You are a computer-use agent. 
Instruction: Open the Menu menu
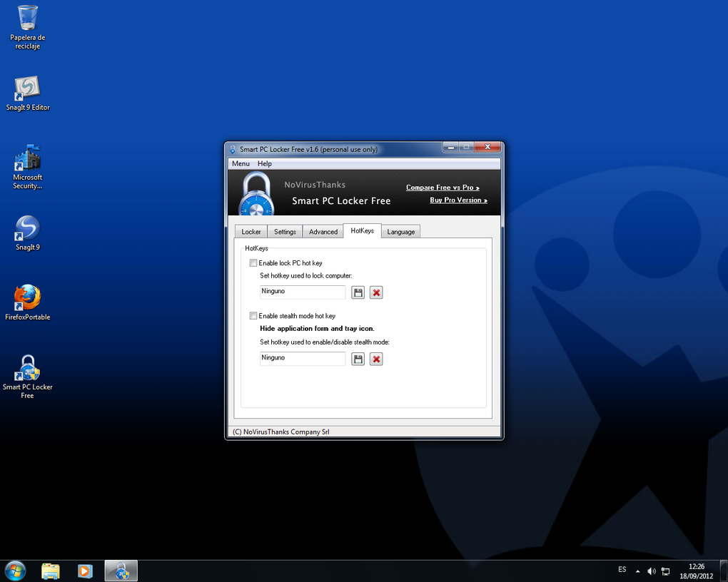tap(241, 164)
